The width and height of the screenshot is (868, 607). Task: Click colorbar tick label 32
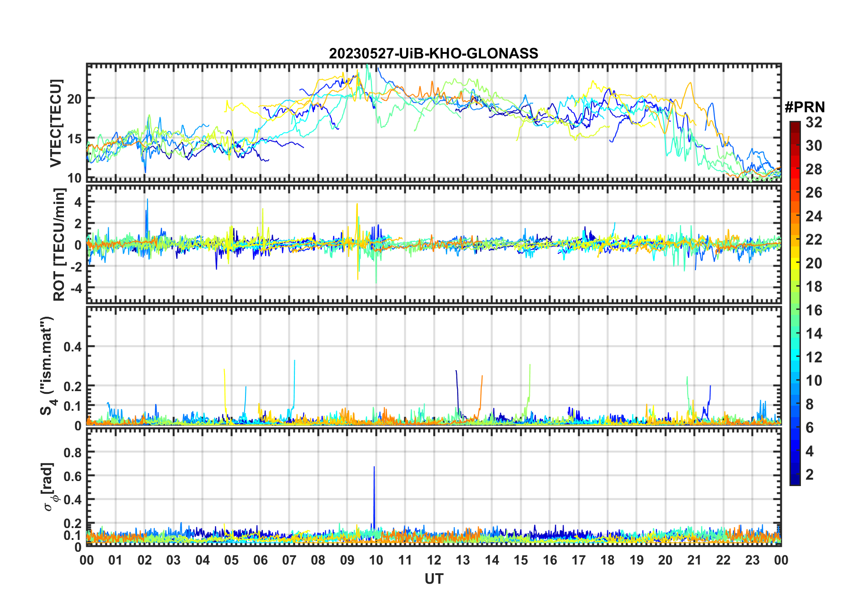click(x=814, y=122)
